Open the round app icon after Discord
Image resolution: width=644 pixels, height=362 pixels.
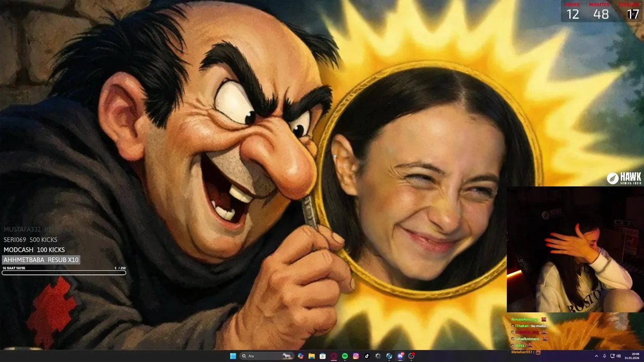412,356
